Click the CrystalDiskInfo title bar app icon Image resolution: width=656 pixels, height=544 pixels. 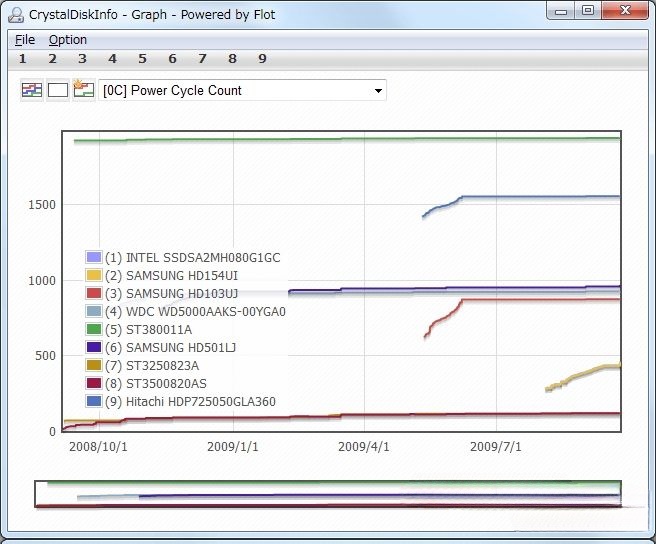(x=16, y=15)
